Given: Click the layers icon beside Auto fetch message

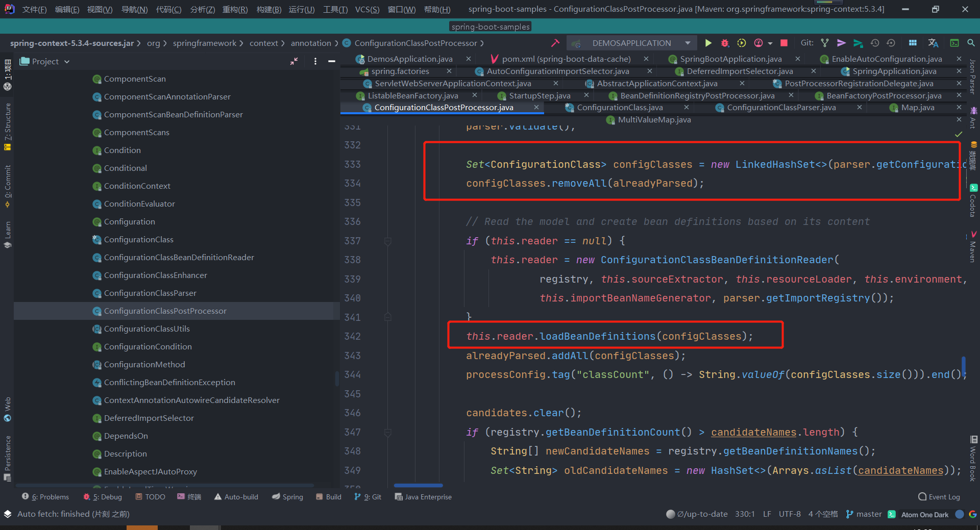Looking at the screenshot, I should point(8,514).
